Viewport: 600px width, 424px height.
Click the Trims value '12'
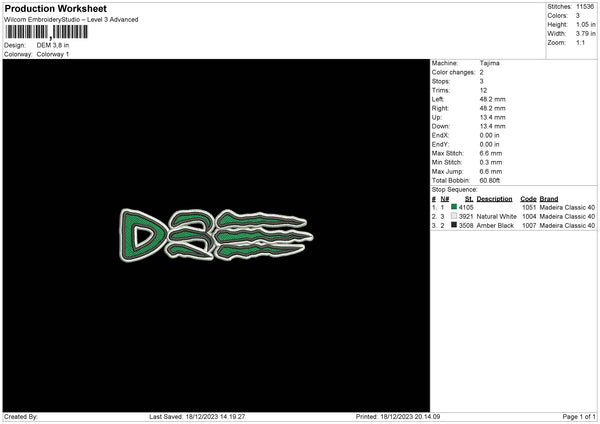click(x=483, y=90)
